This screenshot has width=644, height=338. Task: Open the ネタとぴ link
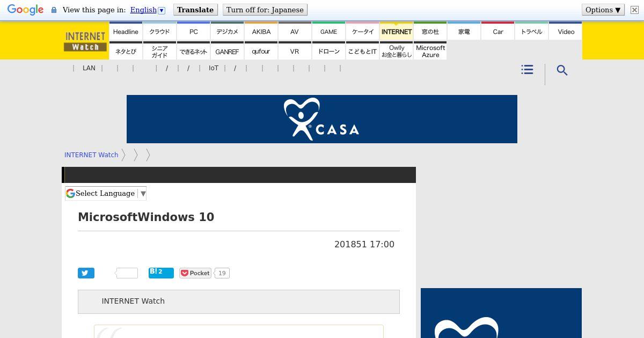coord(126,51)
